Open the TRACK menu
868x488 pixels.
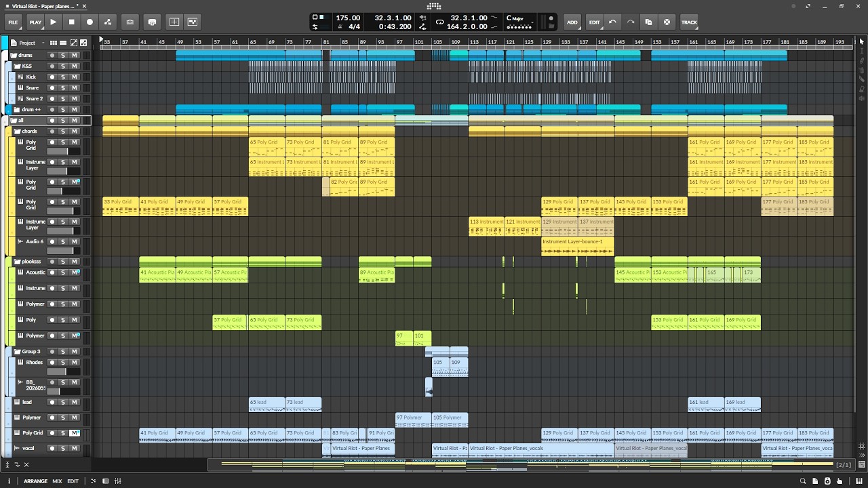689,22
